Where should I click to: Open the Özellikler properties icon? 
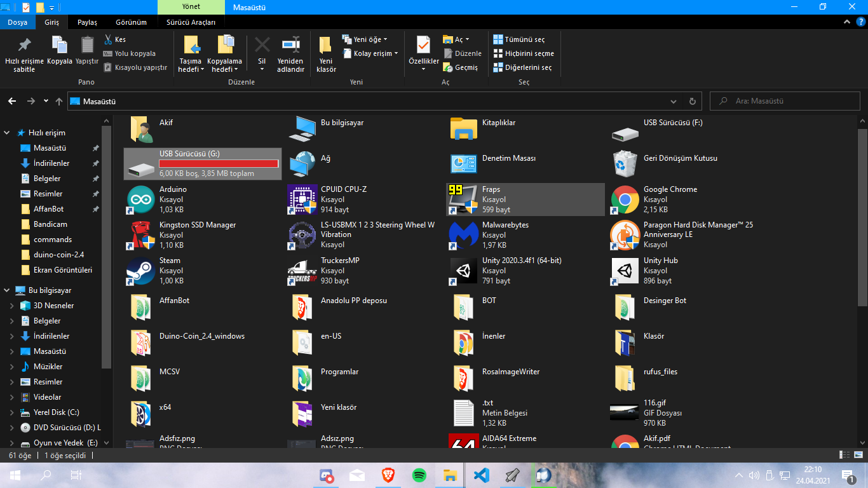423,45
